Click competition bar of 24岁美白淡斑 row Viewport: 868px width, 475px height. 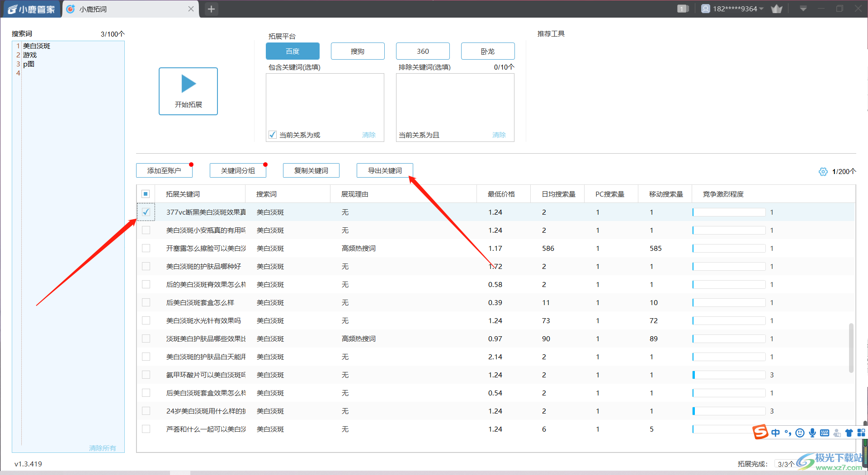click(x=729, y=411)
